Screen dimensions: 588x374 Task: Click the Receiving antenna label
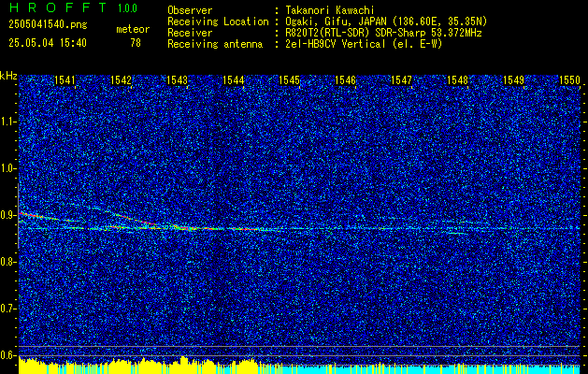pyautogui.click(x=215, y=44)
